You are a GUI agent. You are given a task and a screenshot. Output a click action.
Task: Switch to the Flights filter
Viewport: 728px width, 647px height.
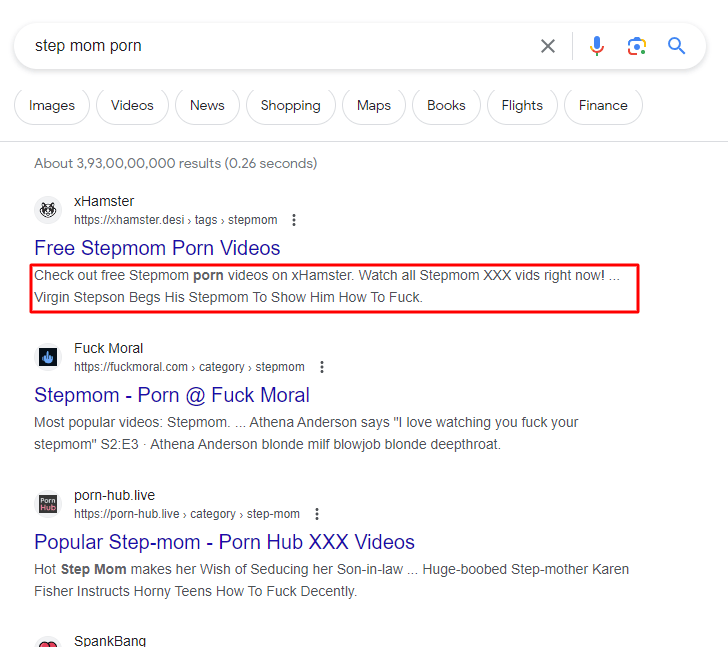point(522,106)
